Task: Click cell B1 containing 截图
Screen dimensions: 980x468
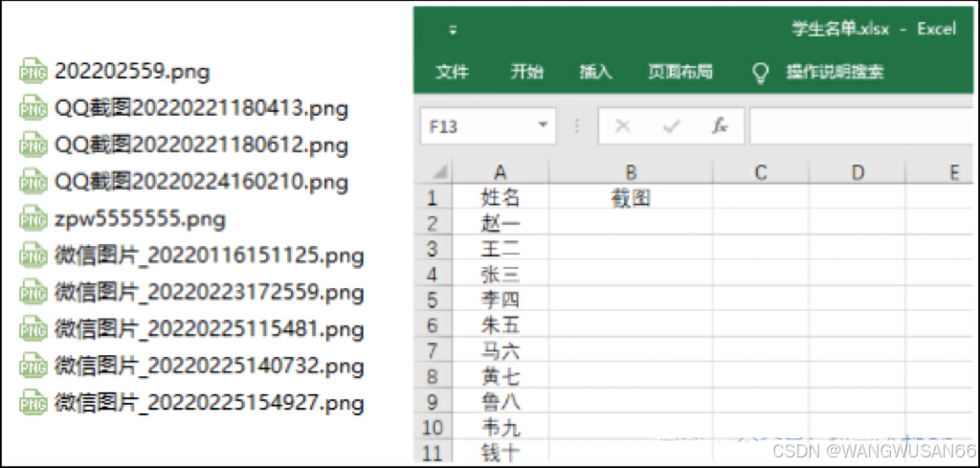Action: [631, 198]
